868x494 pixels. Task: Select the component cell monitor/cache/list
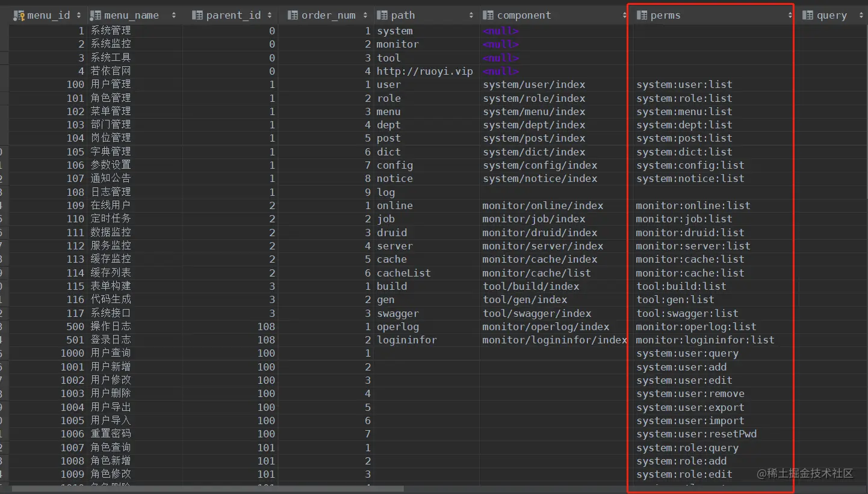pyautogui.click(x=537, y=273)
